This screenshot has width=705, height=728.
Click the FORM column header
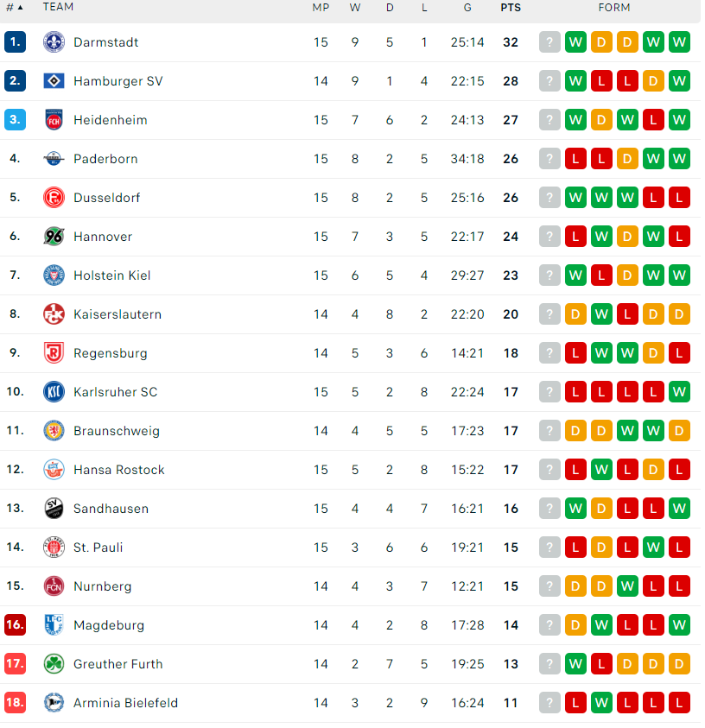pos(614,8)
